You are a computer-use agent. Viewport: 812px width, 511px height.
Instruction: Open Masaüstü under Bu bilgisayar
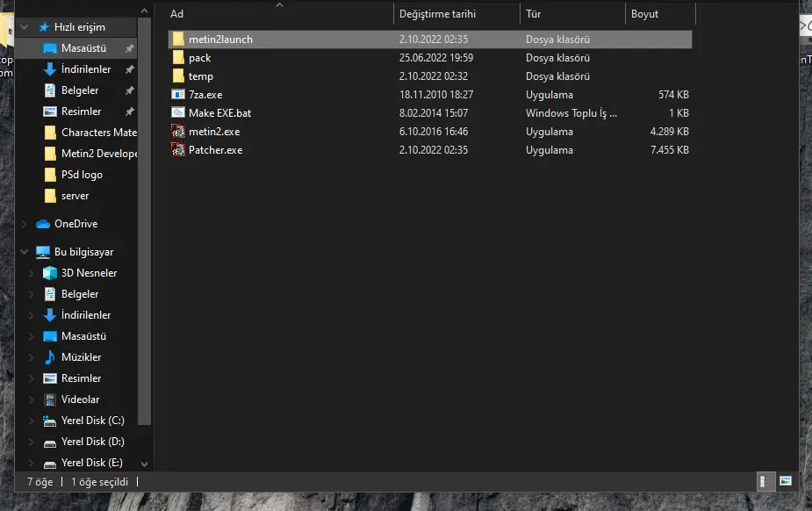tap(83, 336)
